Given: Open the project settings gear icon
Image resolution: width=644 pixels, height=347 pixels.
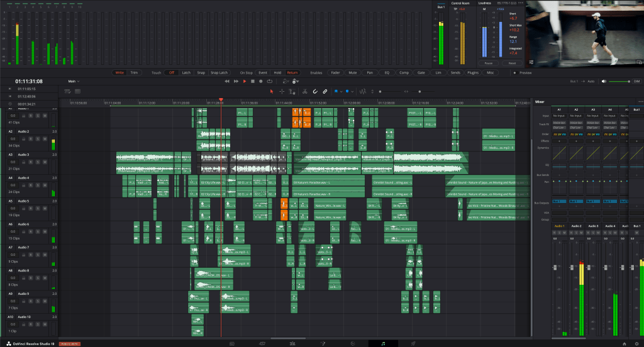Looking at the screenshot, I should point(636,343).
